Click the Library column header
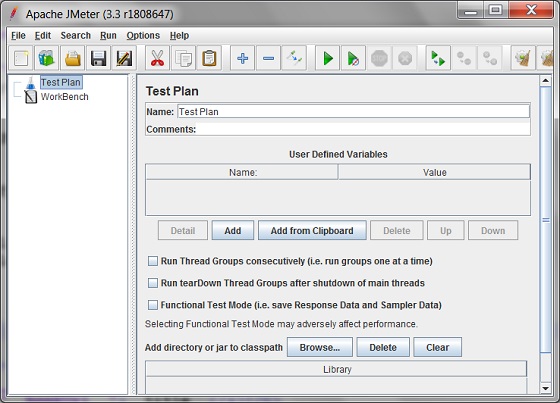 point(336,369)
